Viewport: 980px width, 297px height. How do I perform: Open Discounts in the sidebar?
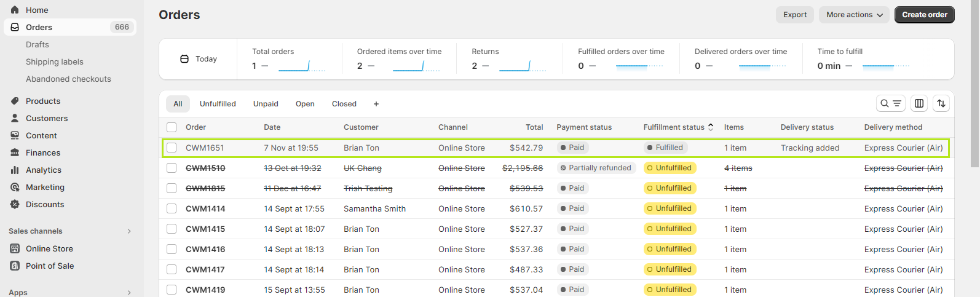pos(45,204)
